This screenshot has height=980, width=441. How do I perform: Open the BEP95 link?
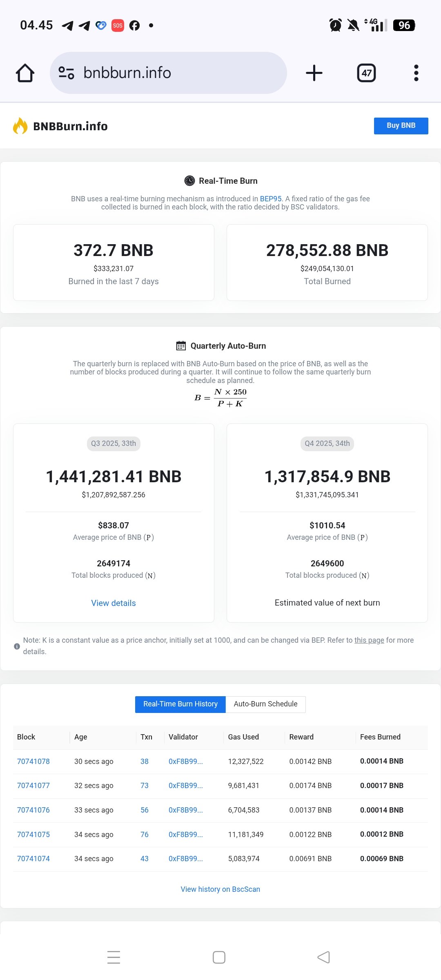[270, 199]
